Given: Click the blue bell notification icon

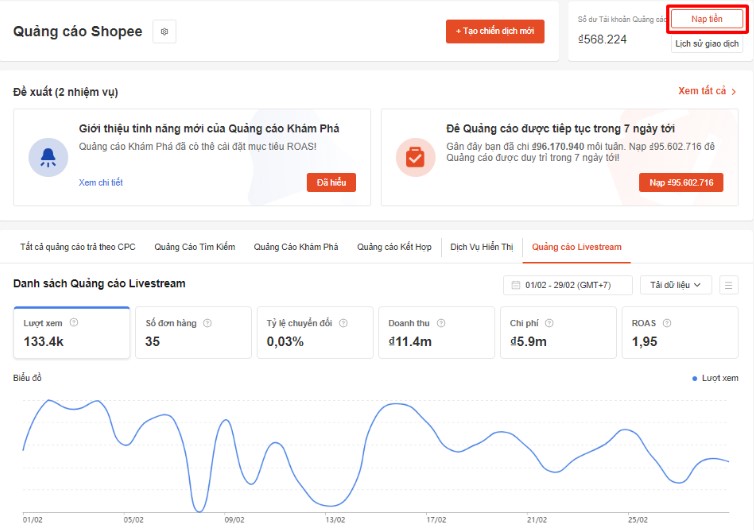Looking at the screenshot, I should coord(48,157).
